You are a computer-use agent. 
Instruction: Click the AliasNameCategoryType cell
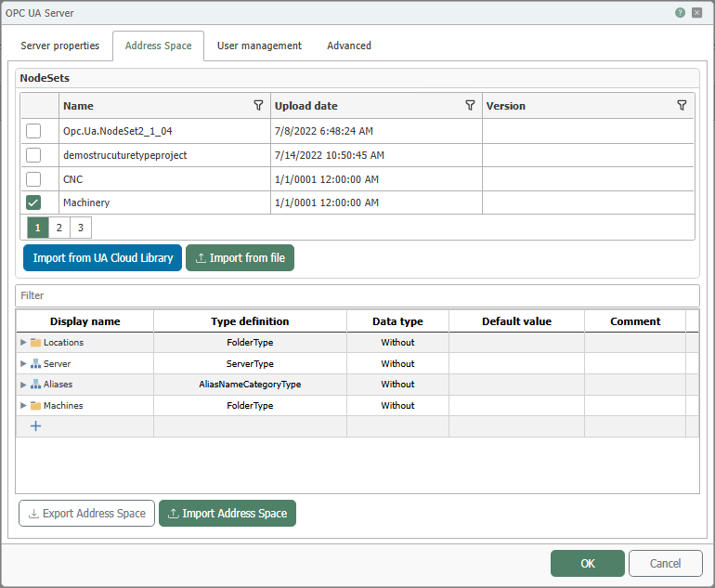click(250, 385)
